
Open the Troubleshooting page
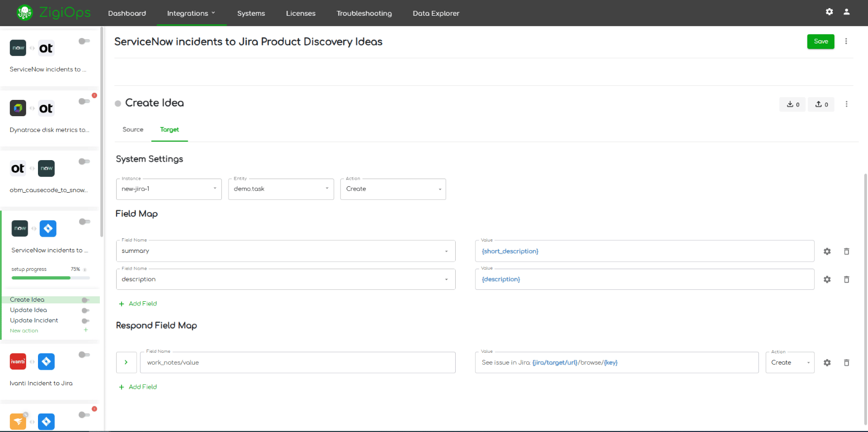(x=364, y=13)
